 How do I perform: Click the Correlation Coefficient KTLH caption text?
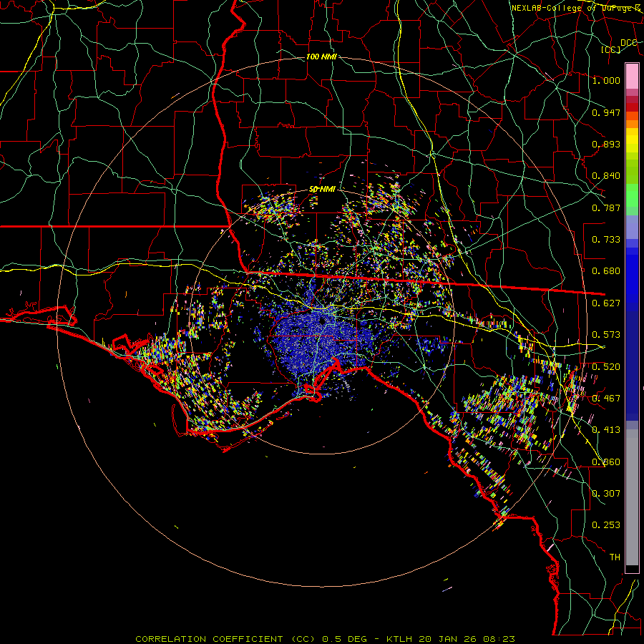325,639
